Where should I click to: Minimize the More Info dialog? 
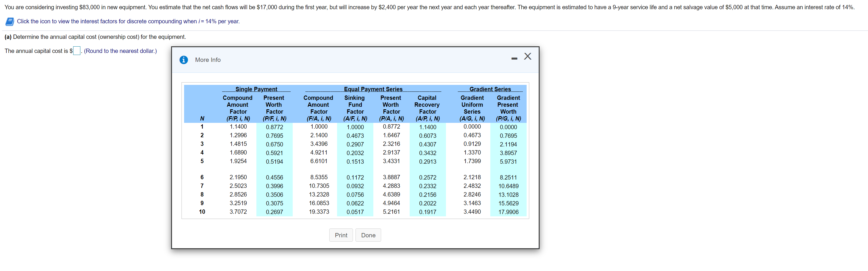tap(514, 59)
